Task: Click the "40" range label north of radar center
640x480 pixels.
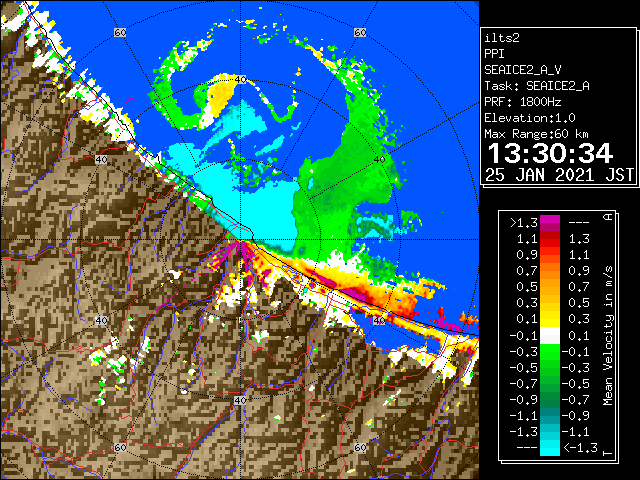Action: 240,80
